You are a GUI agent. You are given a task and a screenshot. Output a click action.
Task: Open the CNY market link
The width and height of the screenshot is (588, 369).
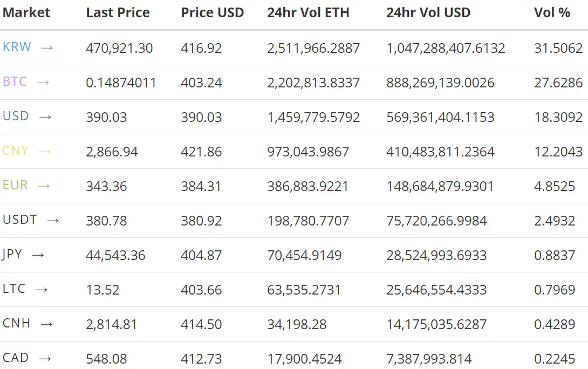click(16, 151)
